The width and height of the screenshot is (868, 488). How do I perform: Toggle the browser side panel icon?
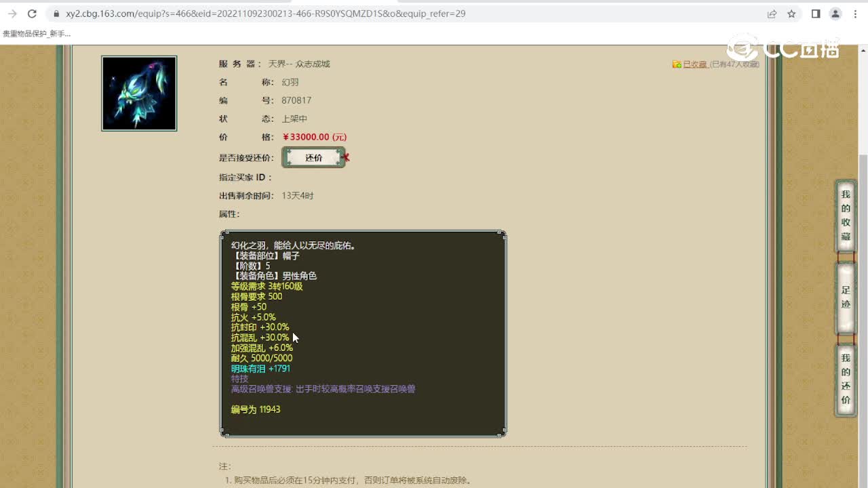(816, 14)
